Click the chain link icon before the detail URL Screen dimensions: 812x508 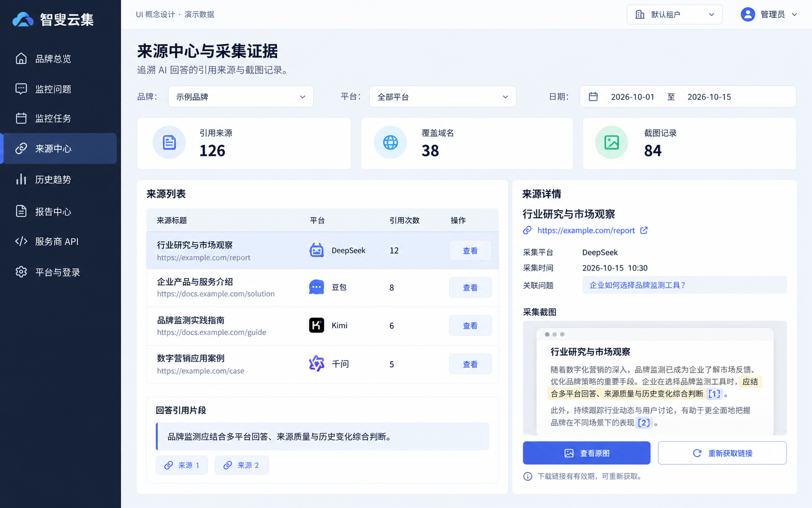coord(527,230)
